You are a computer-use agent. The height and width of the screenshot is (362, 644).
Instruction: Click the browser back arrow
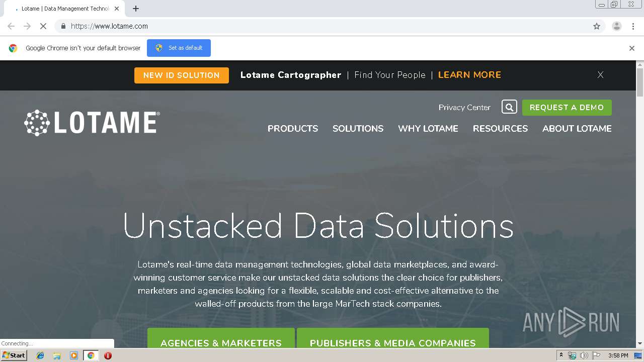point(11,26)
